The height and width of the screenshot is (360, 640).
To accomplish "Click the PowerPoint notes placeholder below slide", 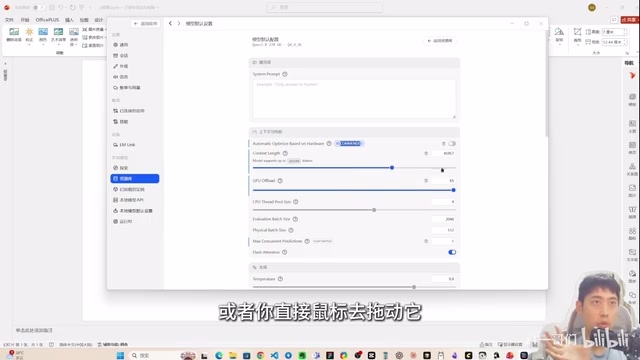I will [34, 330].
